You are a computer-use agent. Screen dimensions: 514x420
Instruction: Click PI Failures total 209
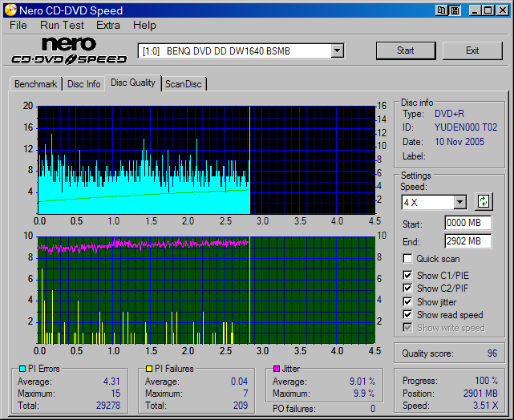pyautogui.click(x=241, y=406)
